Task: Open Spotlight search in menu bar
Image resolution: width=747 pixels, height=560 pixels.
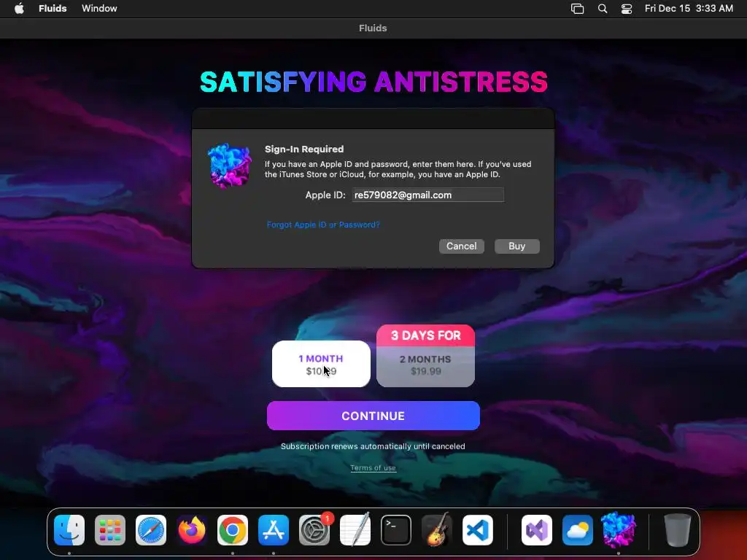Action: (x=602, y=9)
